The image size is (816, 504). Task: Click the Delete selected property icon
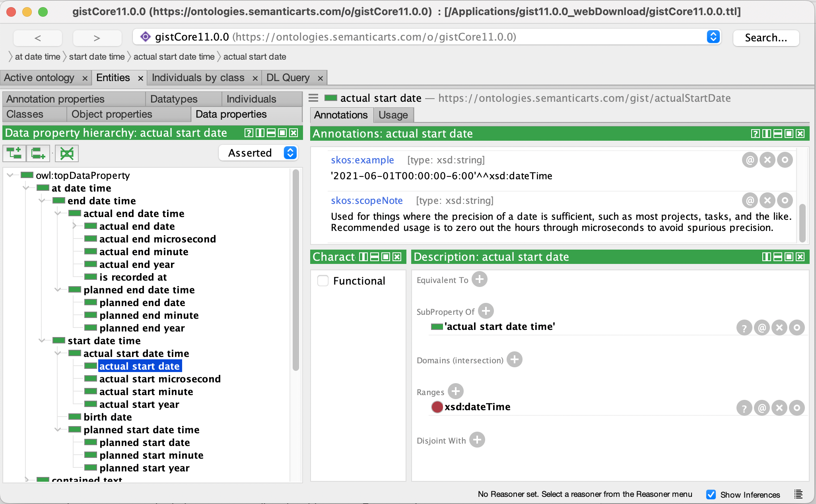tap(66, 153)
